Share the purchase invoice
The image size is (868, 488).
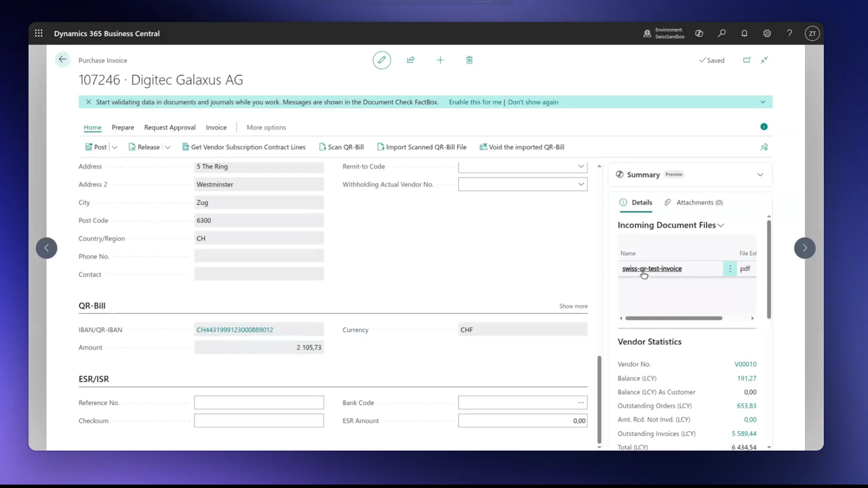(410, 60)
